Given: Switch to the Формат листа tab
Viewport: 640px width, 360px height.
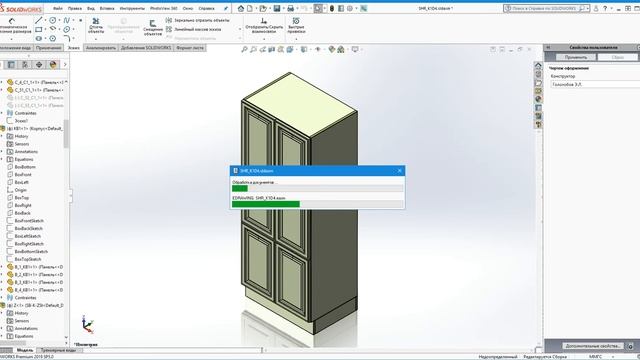Looking at the screenshot, I should [x=190, y=48].
